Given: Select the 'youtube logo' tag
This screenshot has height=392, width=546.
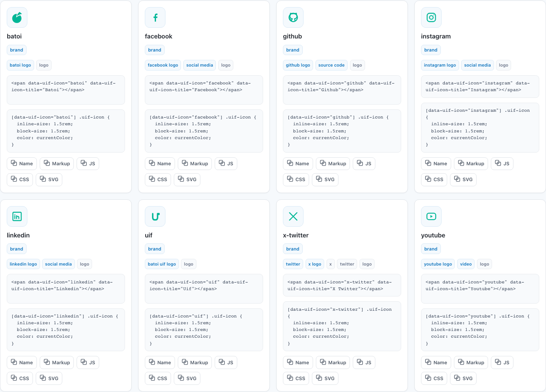Looking at the screenshot, I should 438,264.
